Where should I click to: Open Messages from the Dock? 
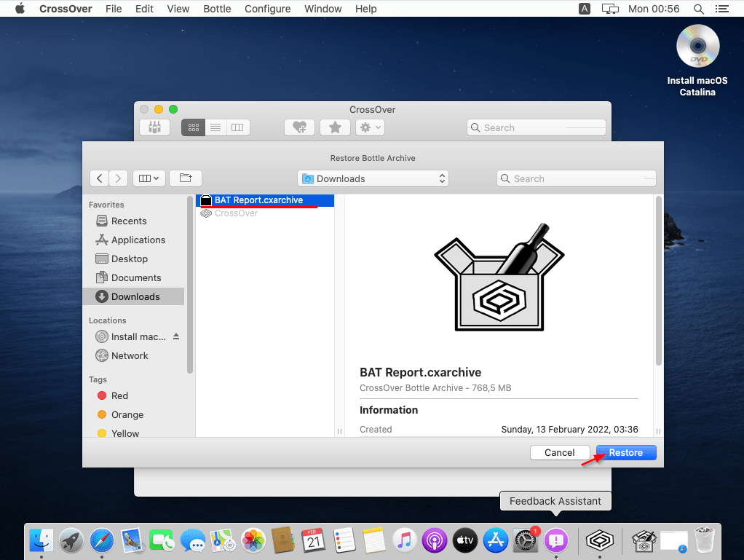(193, 540)
